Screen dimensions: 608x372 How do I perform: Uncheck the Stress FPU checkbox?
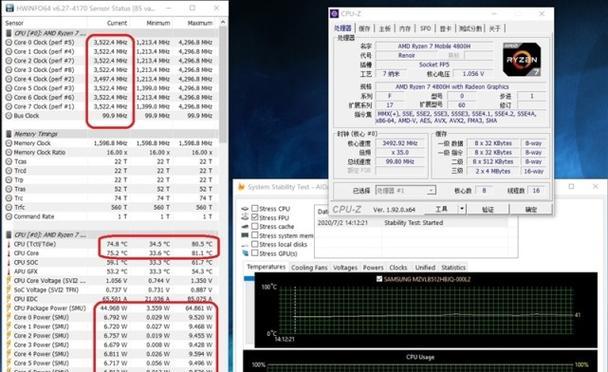255,218
